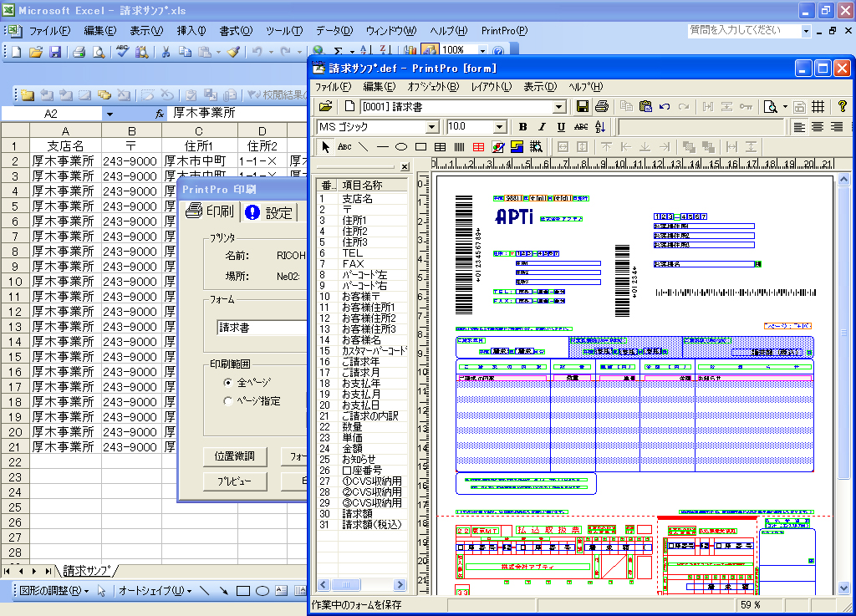Open Excel's Name Box dropdown arrow
The image size is (856, 616).
110,114
